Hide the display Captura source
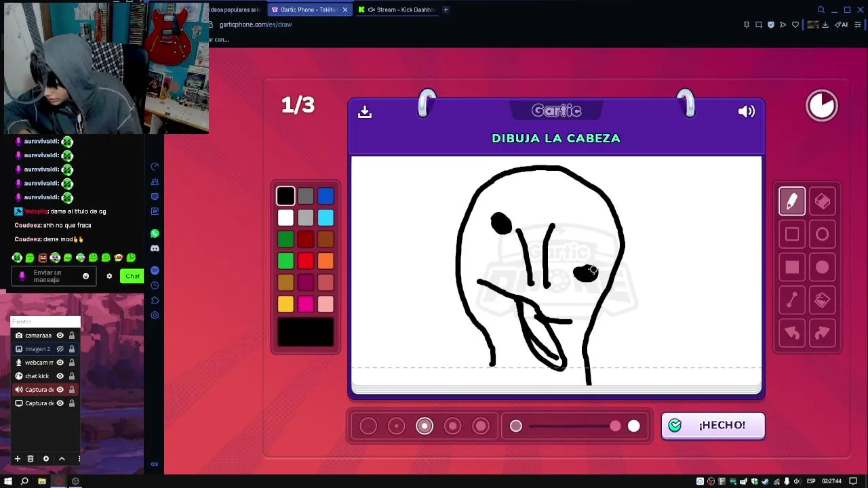868x488 pixels. click(60, 403)
